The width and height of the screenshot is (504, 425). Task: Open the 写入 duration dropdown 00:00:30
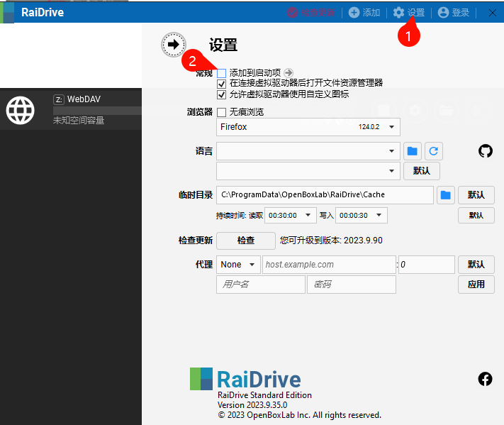[362, 215]
